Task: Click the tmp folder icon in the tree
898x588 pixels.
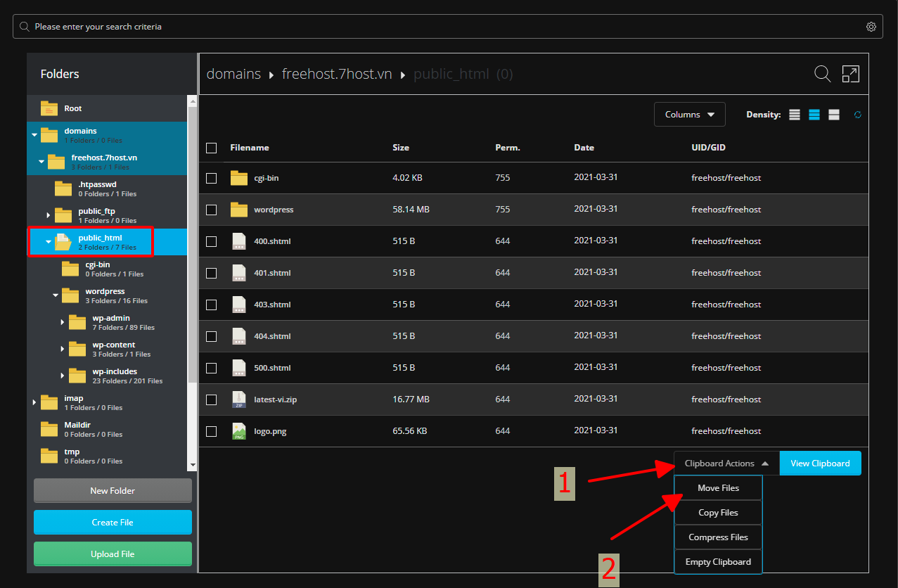Action: tap(49, 456)
